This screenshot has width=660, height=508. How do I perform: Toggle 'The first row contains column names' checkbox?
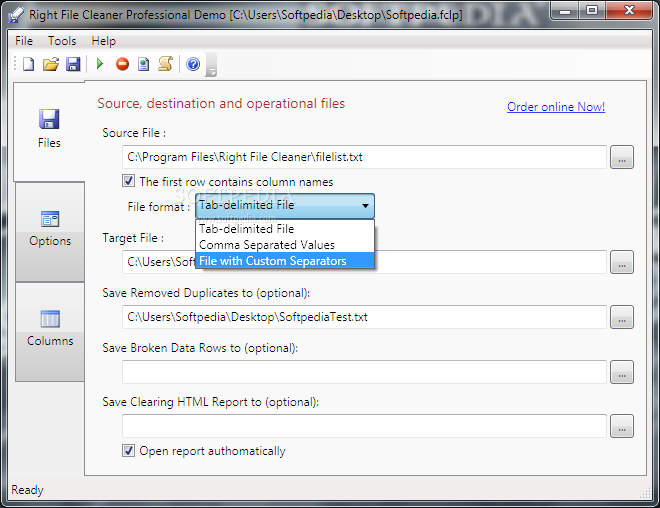[x=128, y=181]
